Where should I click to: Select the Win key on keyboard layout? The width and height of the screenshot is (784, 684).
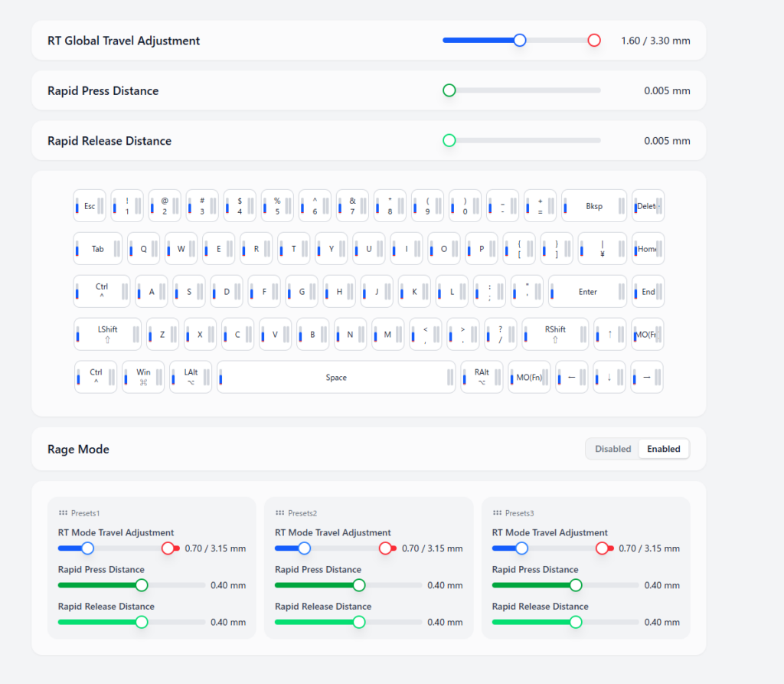pos(143,377)
